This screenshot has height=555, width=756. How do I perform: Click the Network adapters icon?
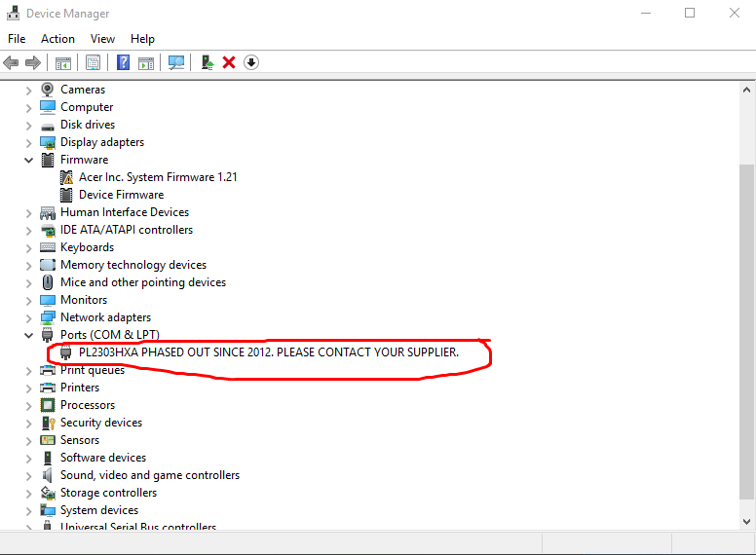[x=48, y=317]
